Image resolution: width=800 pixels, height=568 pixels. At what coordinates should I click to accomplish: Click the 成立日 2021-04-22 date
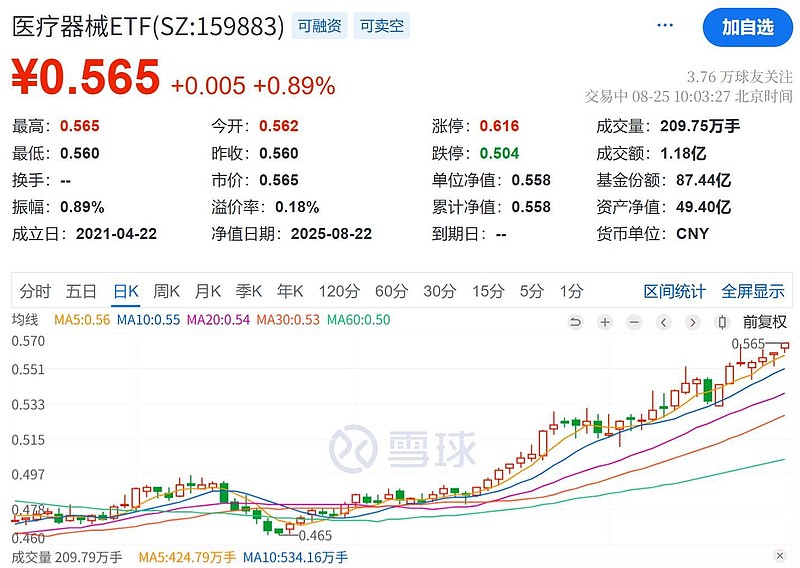pyautogui.click(x=116, y=234)
